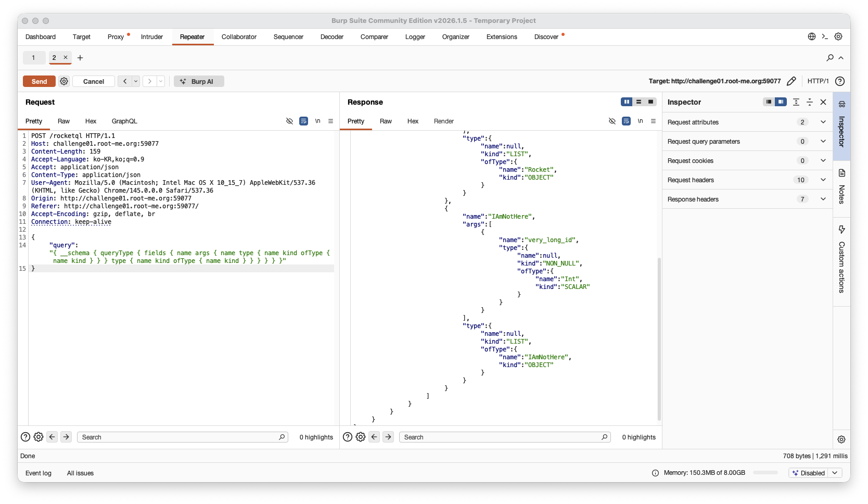Select combined tabbed request/response layout
Viewport: 868px width, 504px height.
click(650, 102)
